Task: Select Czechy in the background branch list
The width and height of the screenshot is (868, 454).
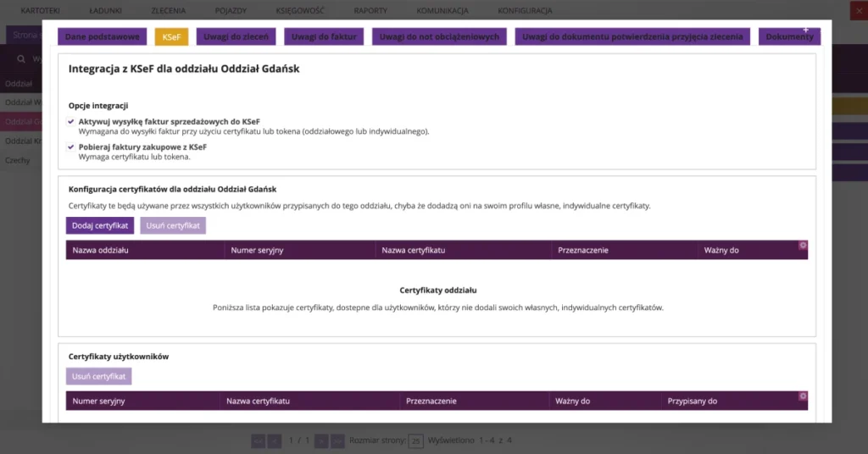Action: click(x=18, y=160)
